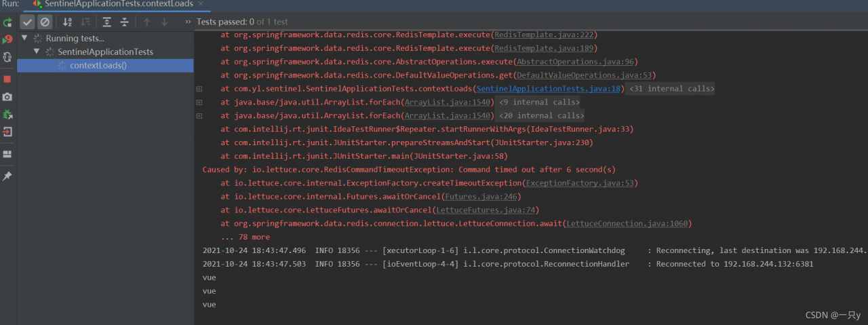Click the exit icon in the left gutter

[x=7, y=132]
